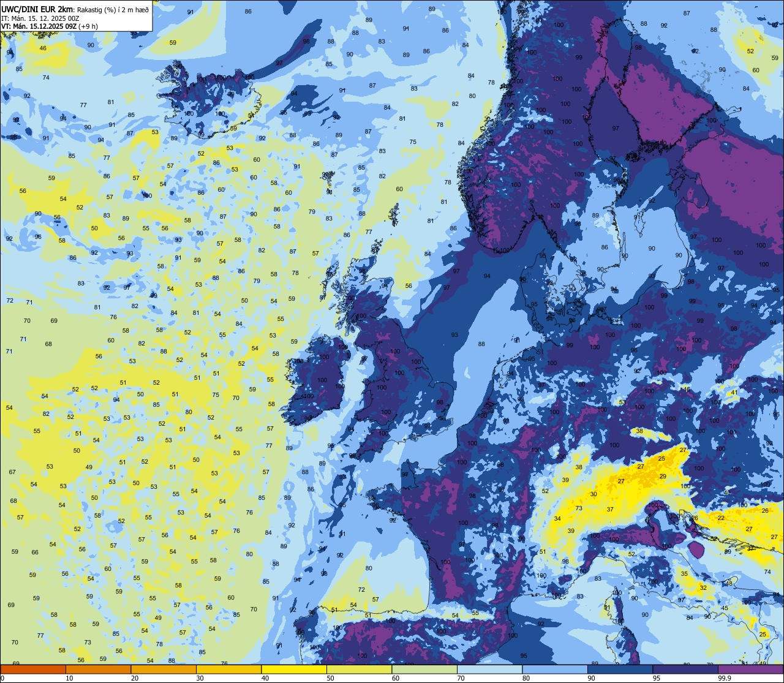Click the humidity value 22 on the map
Viewport: 784px width, 683px height.
pyautogui.click(x=721, y=518)
